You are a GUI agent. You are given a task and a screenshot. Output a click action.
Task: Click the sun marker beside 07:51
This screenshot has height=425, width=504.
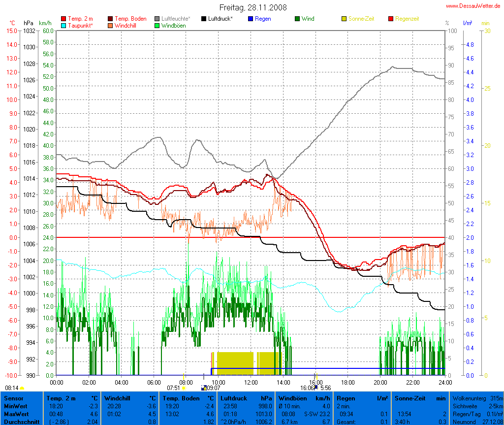tap(184, 388)
